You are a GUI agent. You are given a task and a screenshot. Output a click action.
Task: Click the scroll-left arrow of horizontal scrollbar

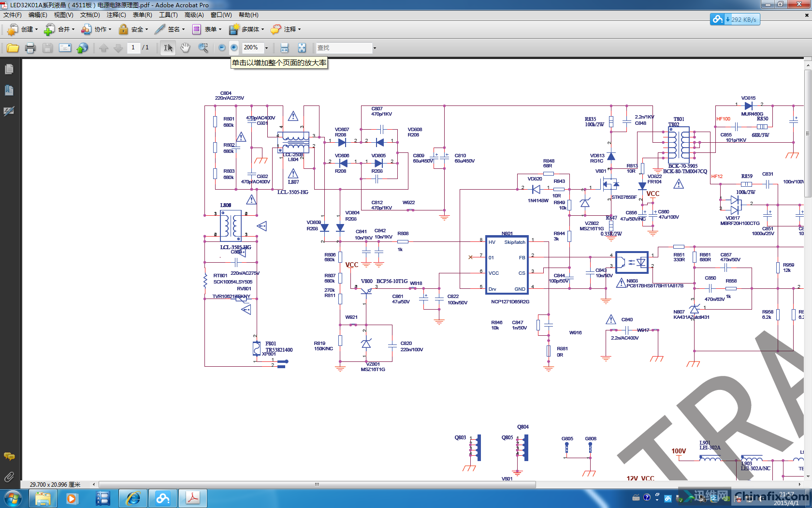click(x=94, y=484)
